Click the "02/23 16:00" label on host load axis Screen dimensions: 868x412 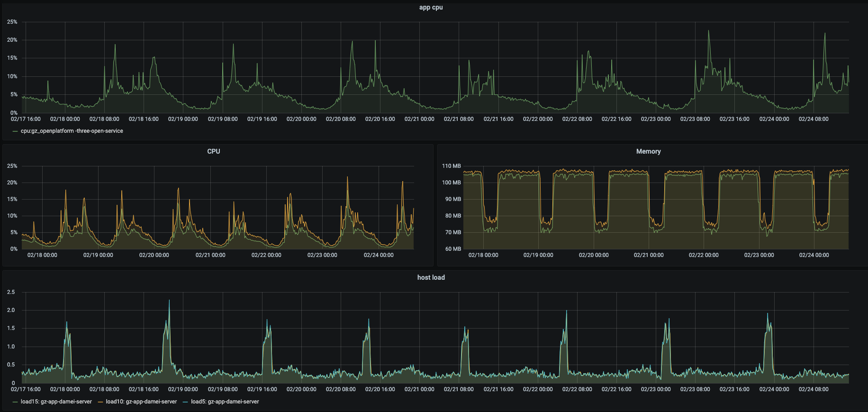point(734,389)
